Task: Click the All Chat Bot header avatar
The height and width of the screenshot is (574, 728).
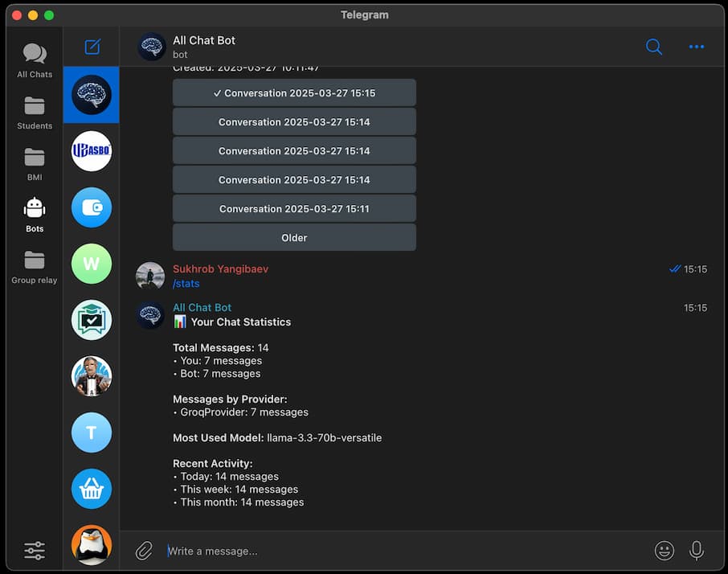Action: click(x=152, y=47)
